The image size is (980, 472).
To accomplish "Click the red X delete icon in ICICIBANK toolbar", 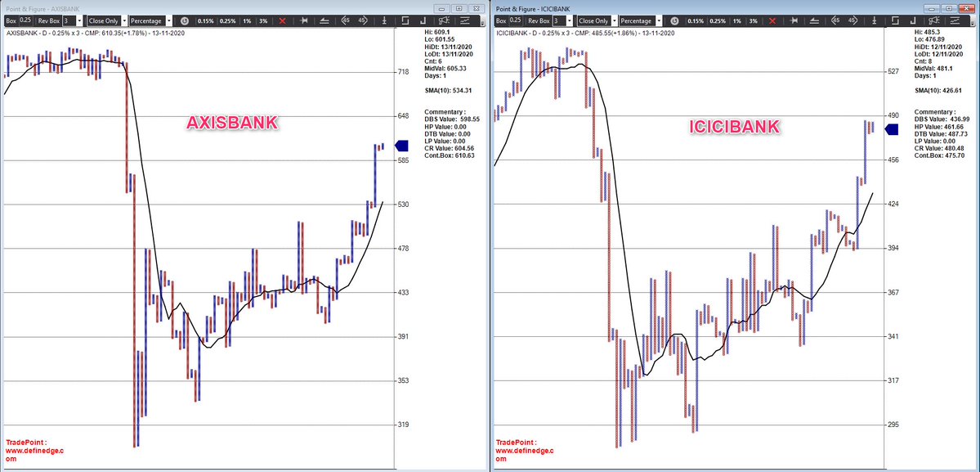I will pos(772,20).
